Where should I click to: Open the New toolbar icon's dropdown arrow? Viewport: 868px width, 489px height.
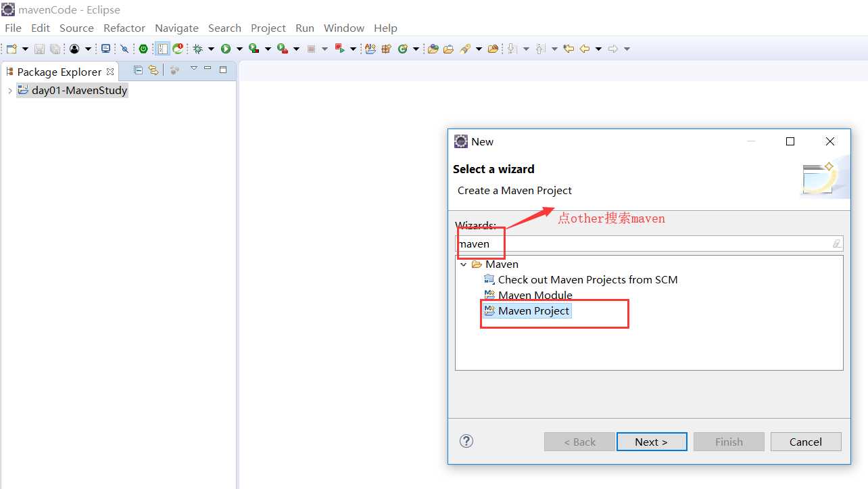[25, 49]
